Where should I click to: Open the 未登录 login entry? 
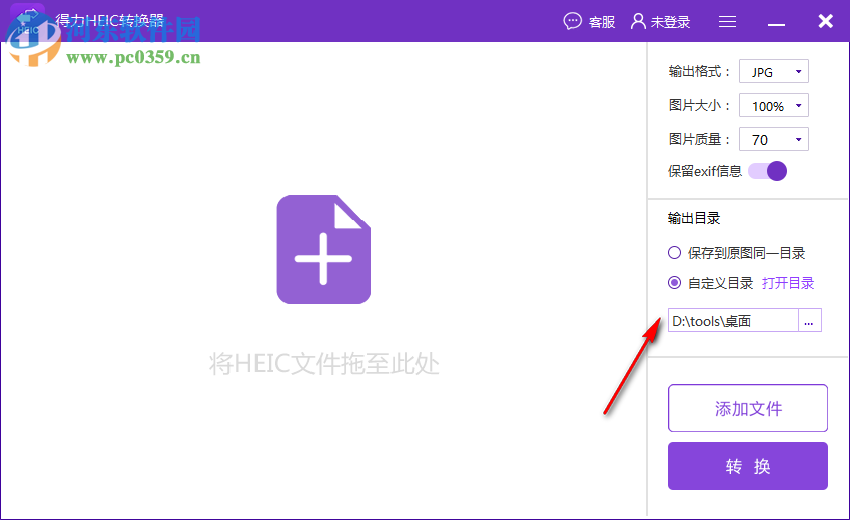[670, 22]
